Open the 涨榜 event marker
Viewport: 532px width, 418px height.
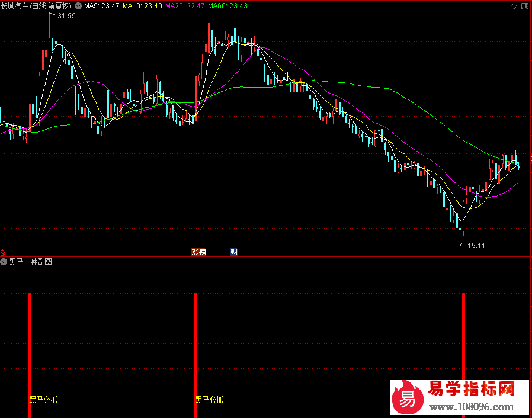pos(199,252)
